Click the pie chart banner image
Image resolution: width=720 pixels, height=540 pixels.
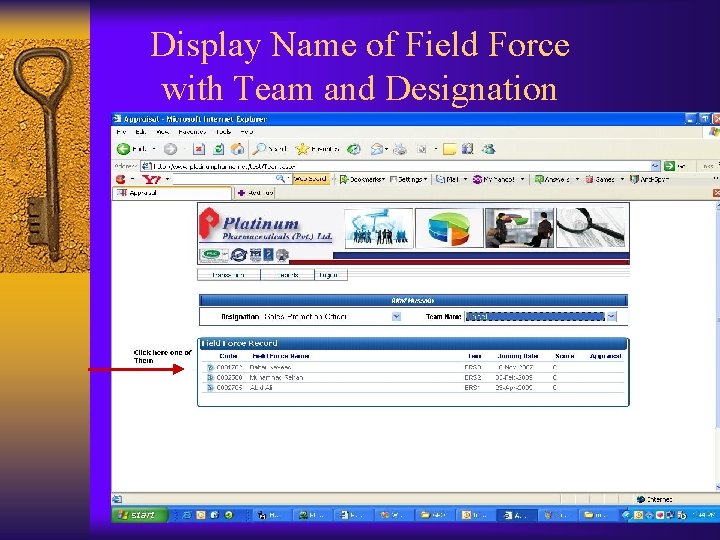coord(449,228)
